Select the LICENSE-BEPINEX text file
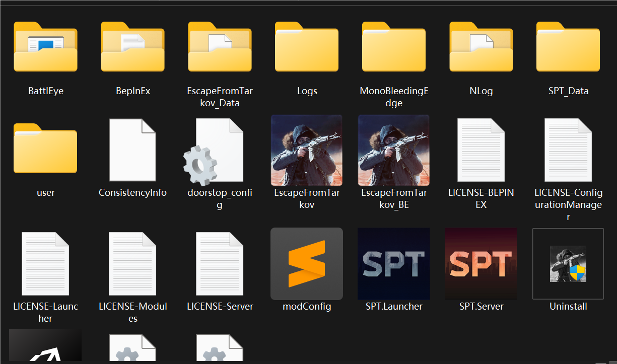This screenshot has height=364, width=617. click(481, 150)
